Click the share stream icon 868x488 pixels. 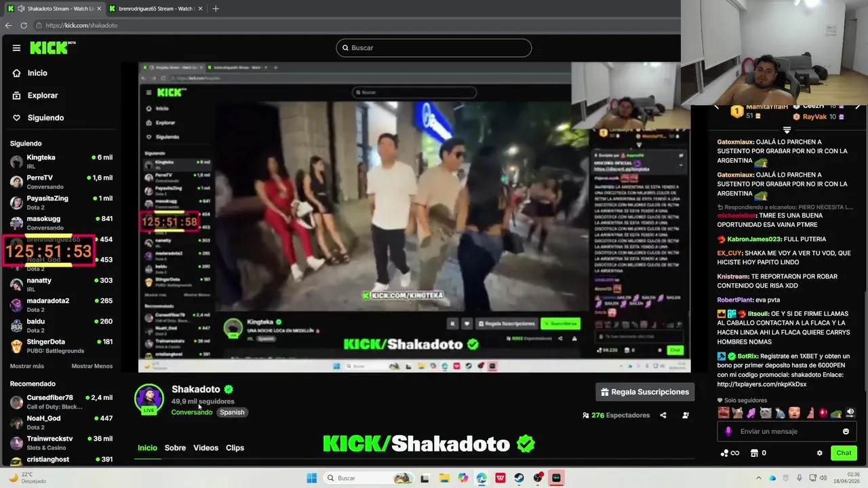pyautogui.click(x=663, y=415)
